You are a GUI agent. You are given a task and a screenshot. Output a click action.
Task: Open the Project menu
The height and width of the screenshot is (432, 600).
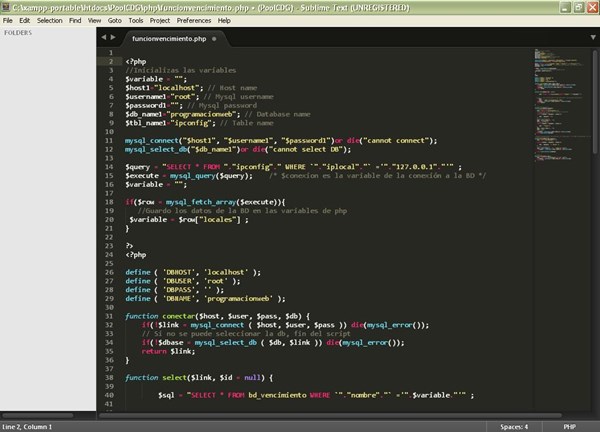160,20
